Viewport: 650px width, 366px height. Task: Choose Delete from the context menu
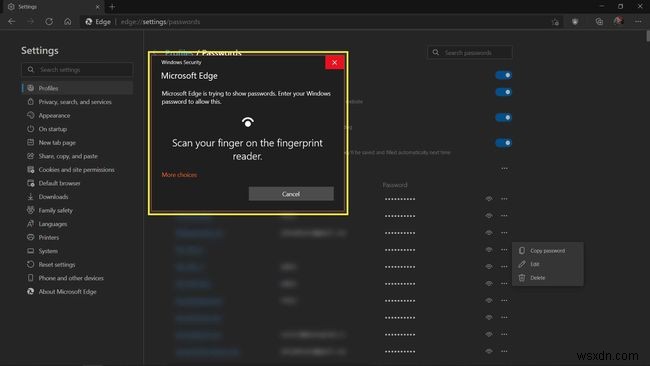click(x=548, y=278)
